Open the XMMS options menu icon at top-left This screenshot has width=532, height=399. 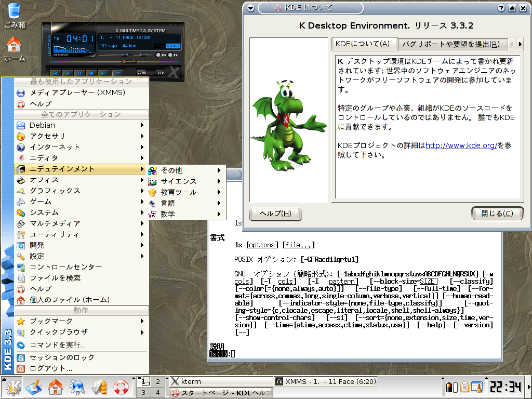47,26
